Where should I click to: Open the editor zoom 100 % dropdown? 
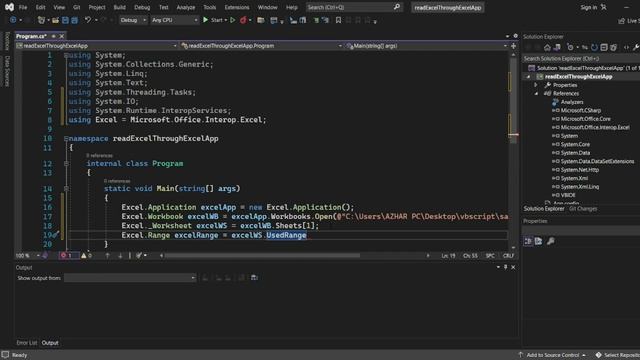(x=28, y=256)
